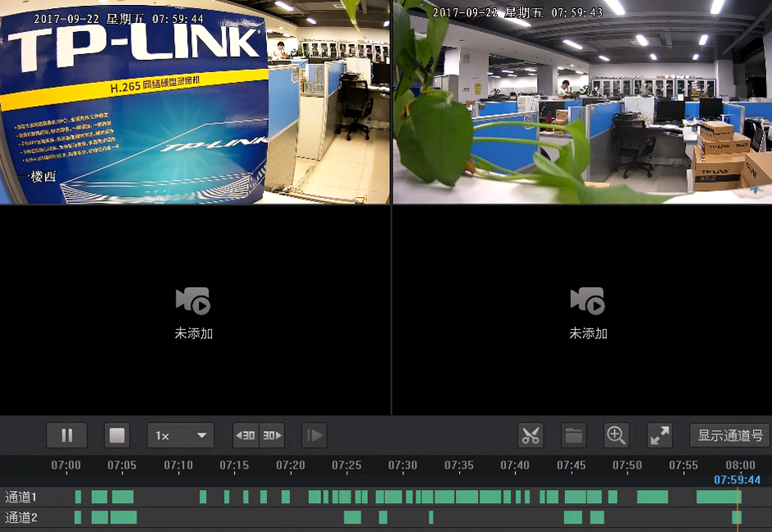
Task: Switch to fullscreen view
Action: [x=659, y=436]
